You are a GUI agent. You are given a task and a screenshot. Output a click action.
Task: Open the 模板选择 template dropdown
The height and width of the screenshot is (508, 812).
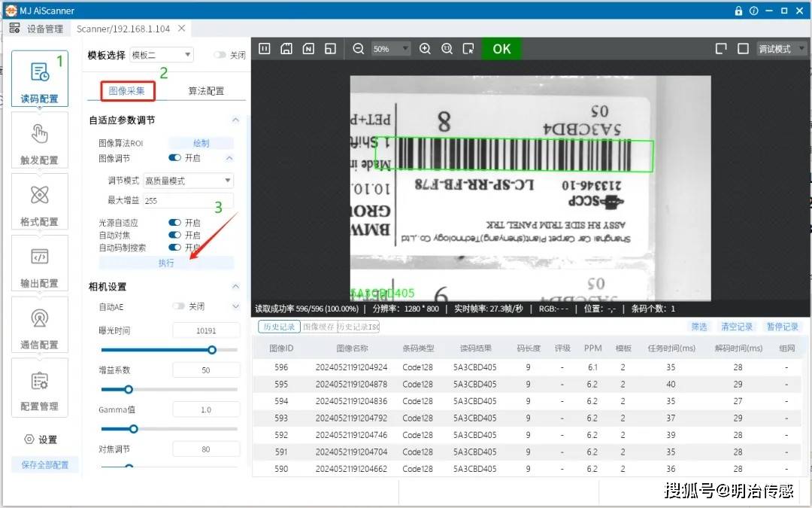tap(162, 55)
